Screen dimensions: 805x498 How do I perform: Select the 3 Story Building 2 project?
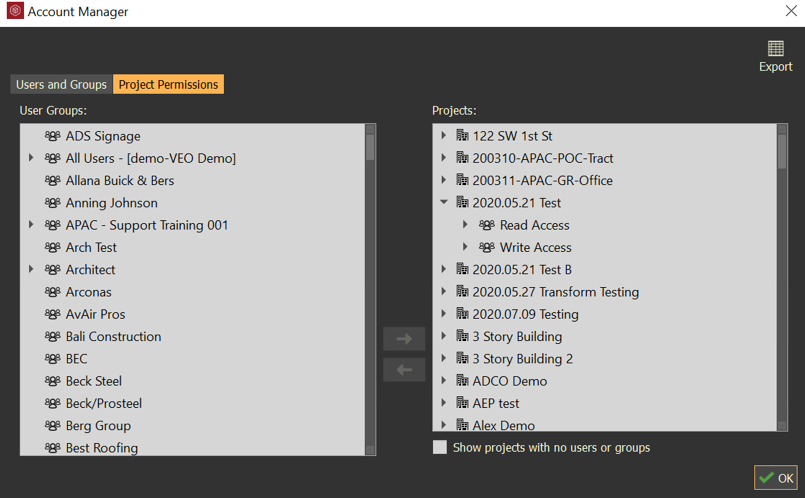pos(522,359)
